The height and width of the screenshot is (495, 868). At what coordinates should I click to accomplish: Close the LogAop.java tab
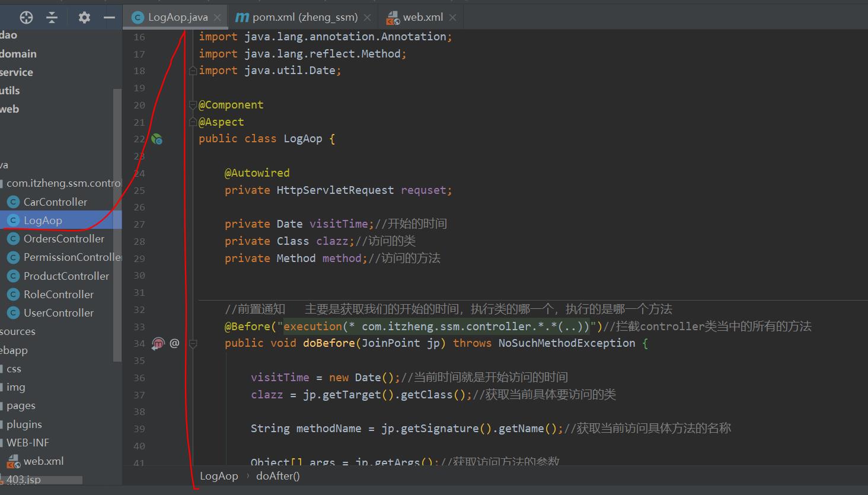coord(217,18)
